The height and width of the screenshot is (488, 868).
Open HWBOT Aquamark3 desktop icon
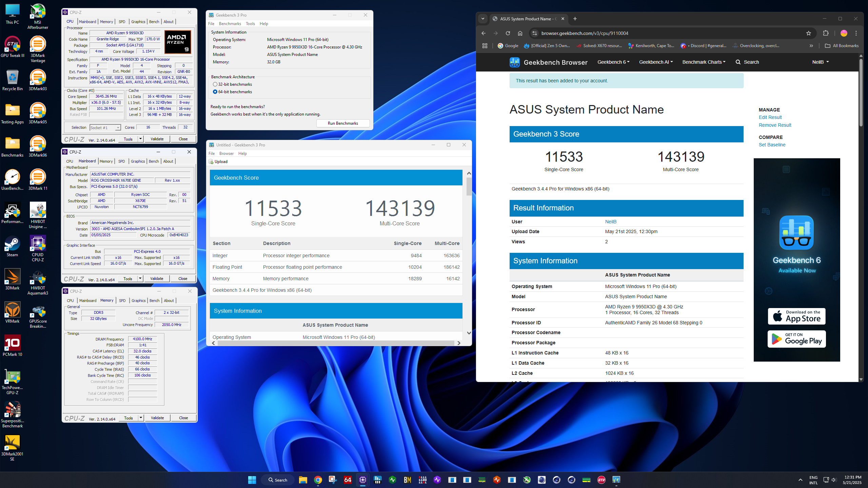[x=38, y=282]
